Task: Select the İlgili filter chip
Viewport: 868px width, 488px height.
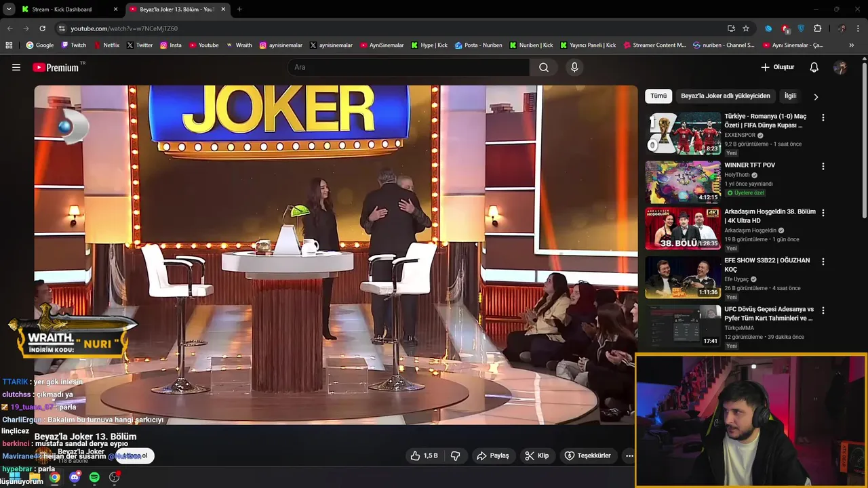Action: tap(790, 96)
